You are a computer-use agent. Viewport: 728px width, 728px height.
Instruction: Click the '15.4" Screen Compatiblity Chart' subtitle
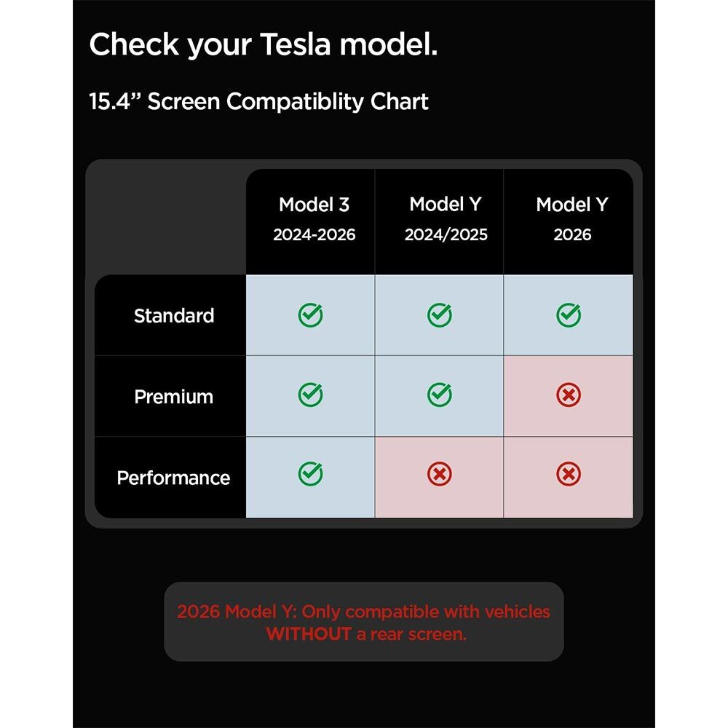(x=258, y=101)
